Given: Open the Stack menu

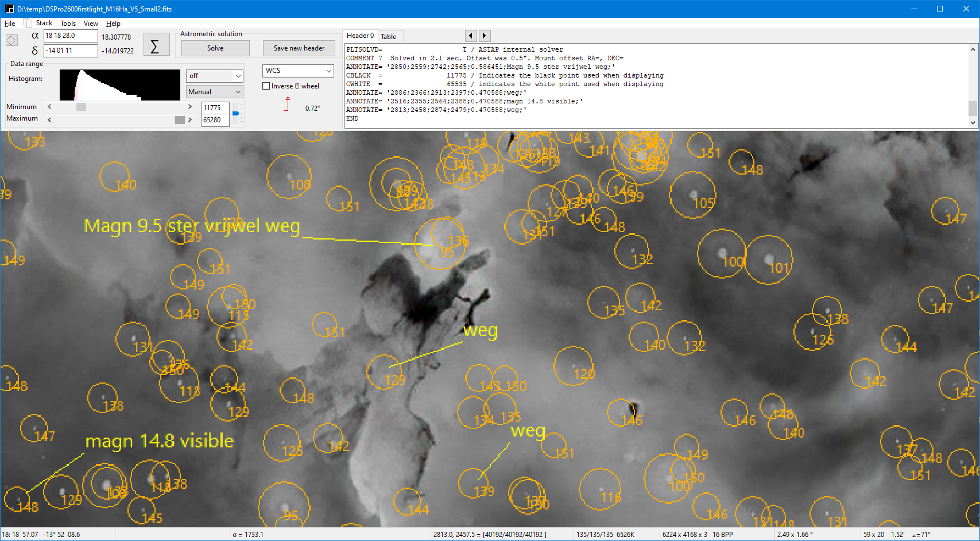Looking at the screenshot, I should [x=44, y=24].
